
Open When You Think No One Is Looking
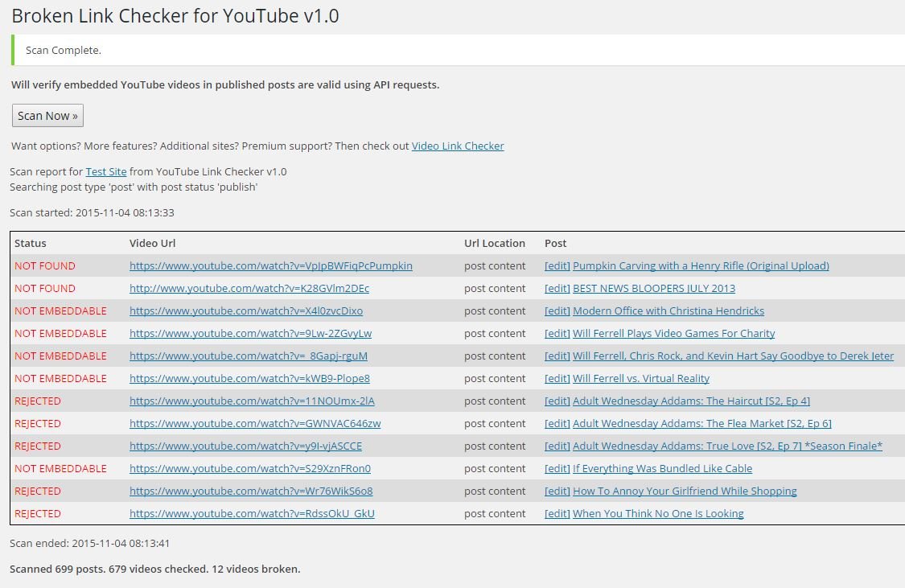click(657, 514)
